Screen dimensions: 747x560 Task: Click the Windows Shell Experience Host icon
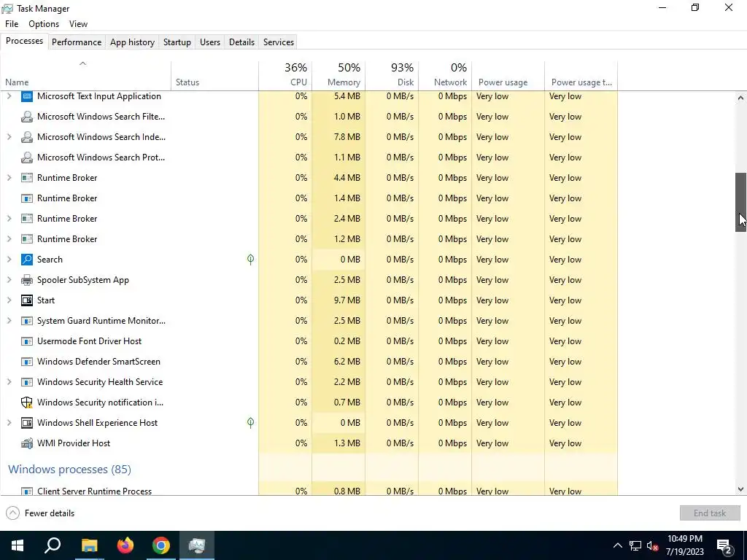[27, 423]
